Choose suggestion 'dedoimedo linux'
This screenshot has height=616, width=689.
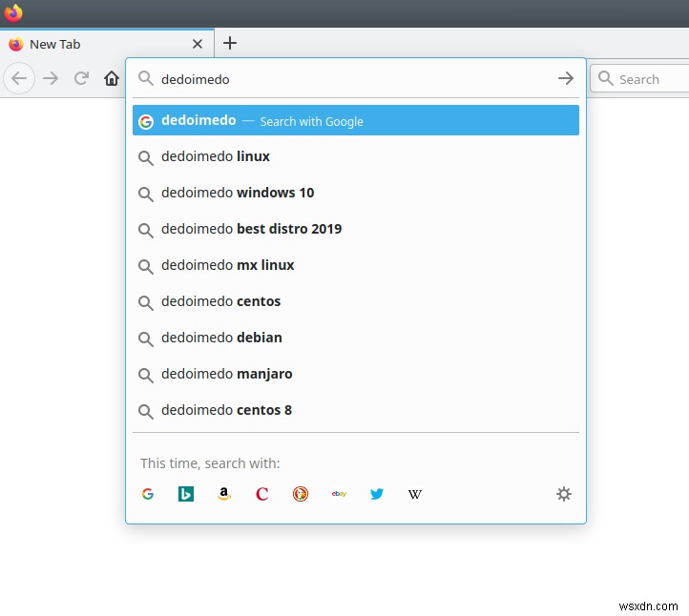pos(356,156)
